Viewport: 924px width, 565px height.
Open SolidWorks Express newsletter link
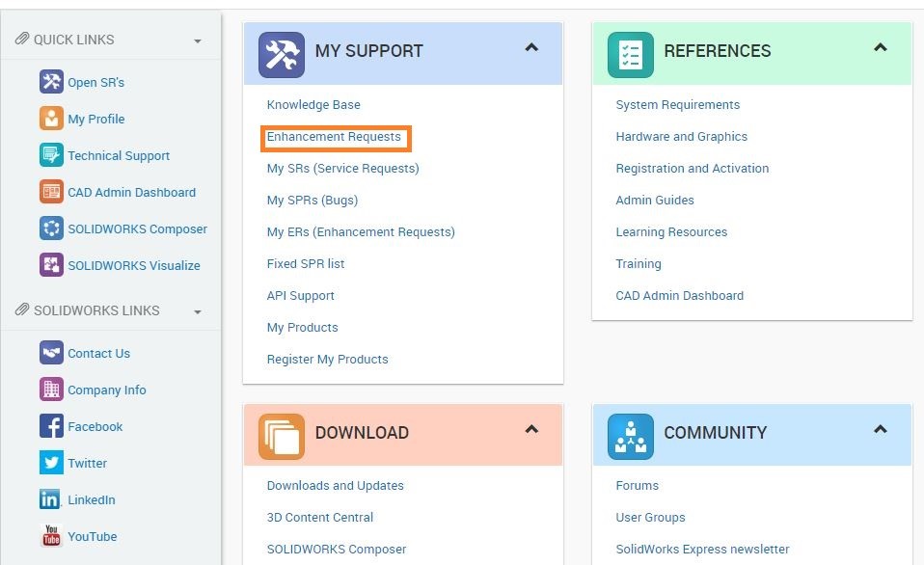702,550
